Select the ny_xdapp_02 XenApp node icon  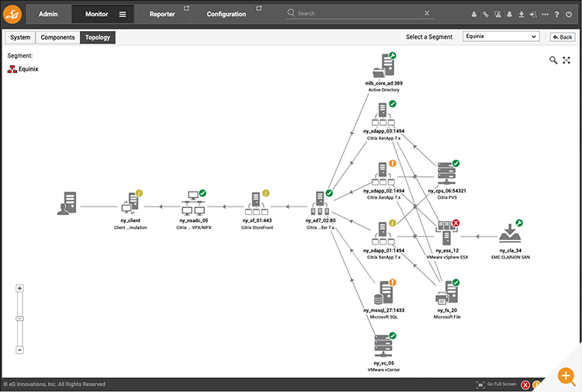383,174
